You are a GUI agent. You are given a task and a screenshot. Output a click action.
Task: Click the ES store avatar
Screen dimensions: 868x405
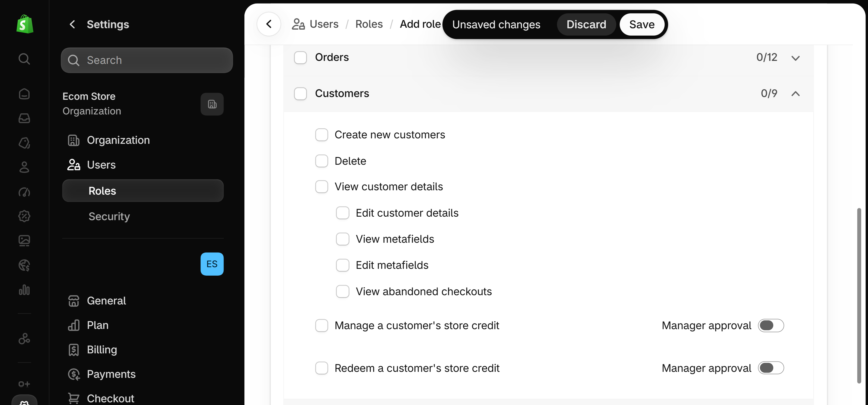(212, 264)
